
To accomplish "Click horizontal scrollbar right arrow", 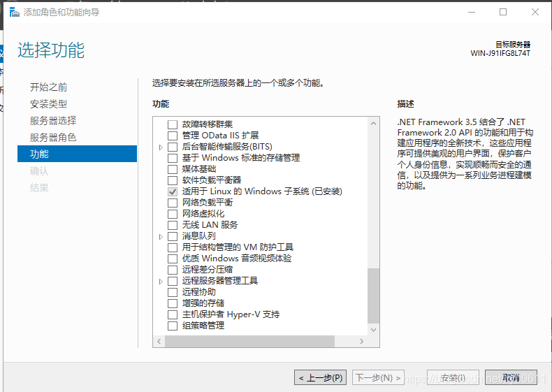I will (x=361, y=341).
